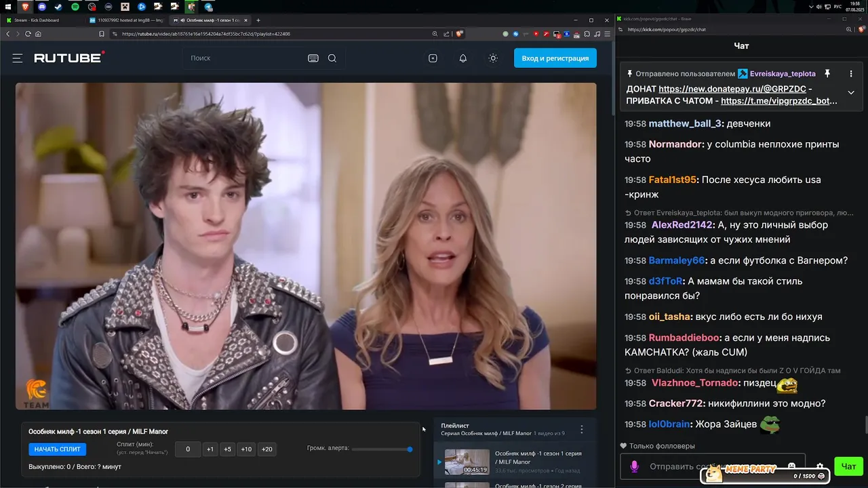Screen dimensions: 868x488
Task: Select playlist thumbnail for 1 серия
Action: click(467, 462)
